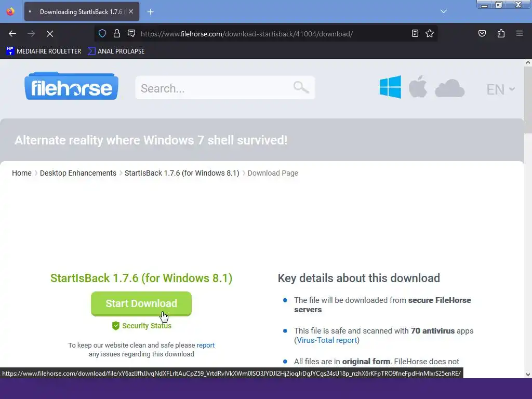Toggle reader view icon

pyautogui.click(x=415, y=33)
